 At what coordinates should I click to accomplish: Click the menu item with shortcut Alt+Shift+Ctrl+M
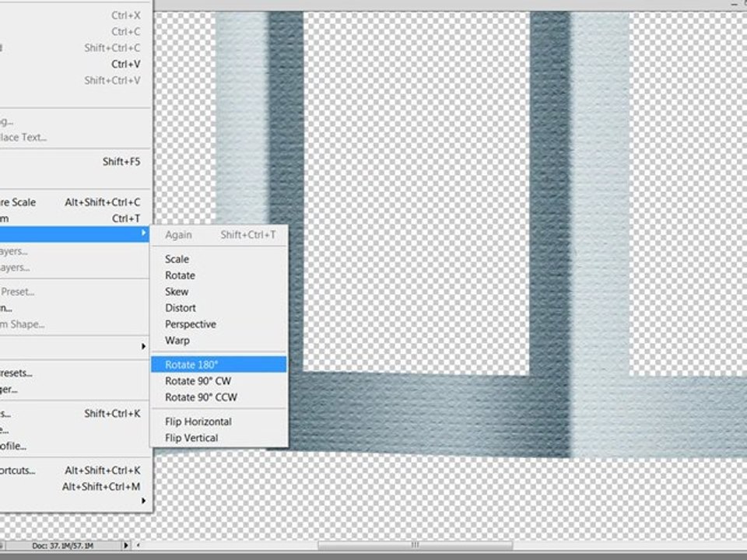pos(75,486)
